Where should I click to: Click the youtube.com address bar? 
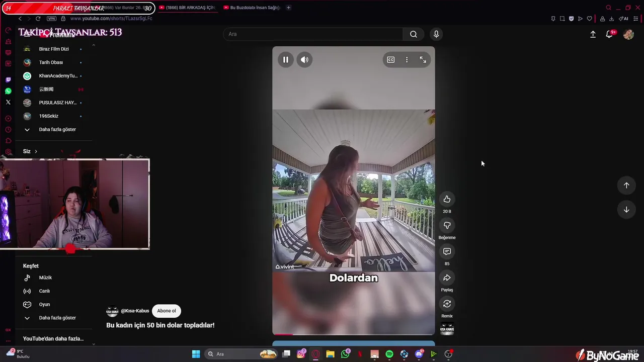point(111,19)
